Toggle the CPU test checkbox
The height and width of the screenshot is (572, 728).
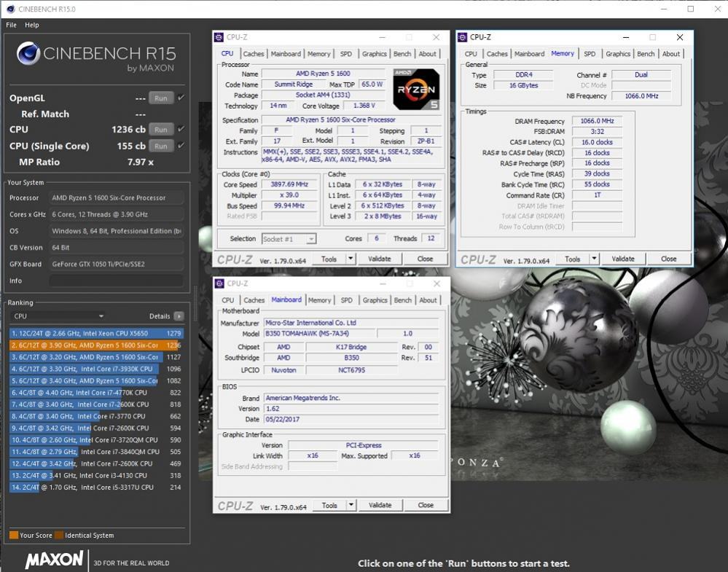click(181, 129)
